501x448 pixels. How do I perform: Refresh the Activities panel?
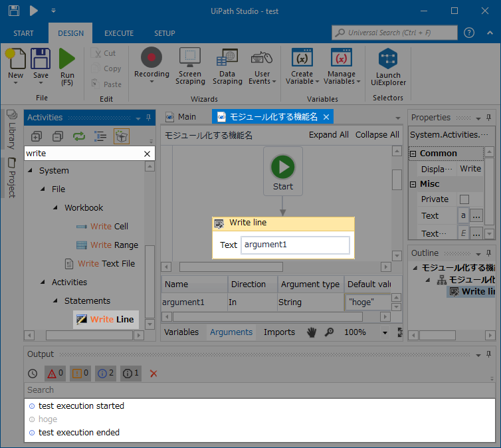(79, 137)
